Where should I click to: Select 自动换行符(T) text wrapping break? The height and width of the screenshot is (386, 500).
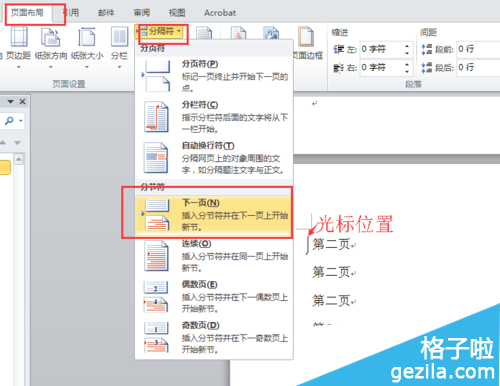pos(214,158)
